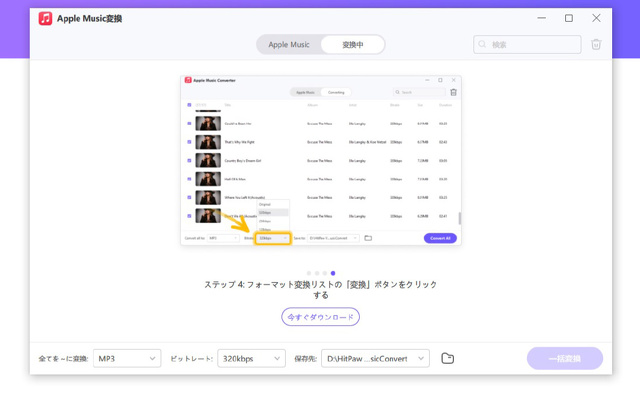Switch to the 変換中 tab
Image resolution: width=640 pixels, height=393 pixels.
click(x=353, y=44)
